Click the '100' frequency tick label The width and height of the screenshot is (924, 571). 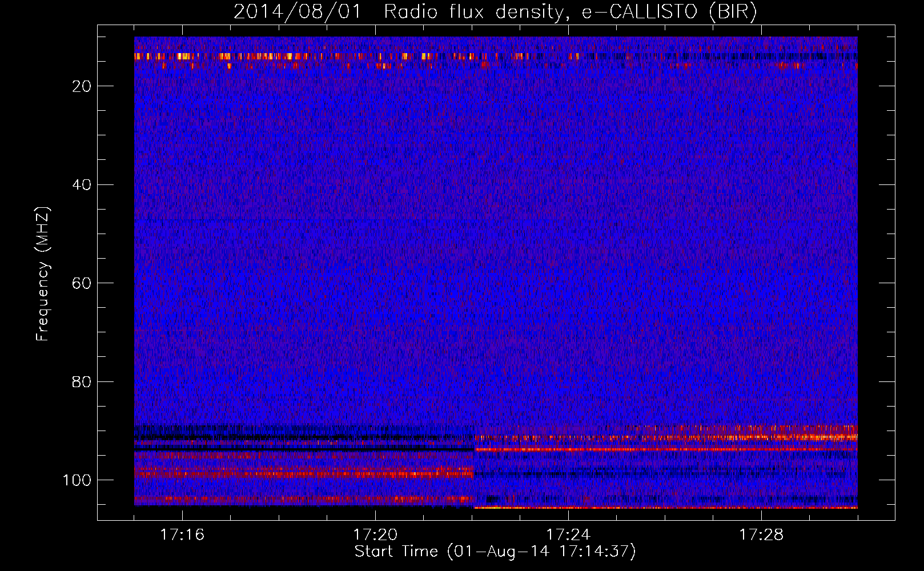coord(77,481)
